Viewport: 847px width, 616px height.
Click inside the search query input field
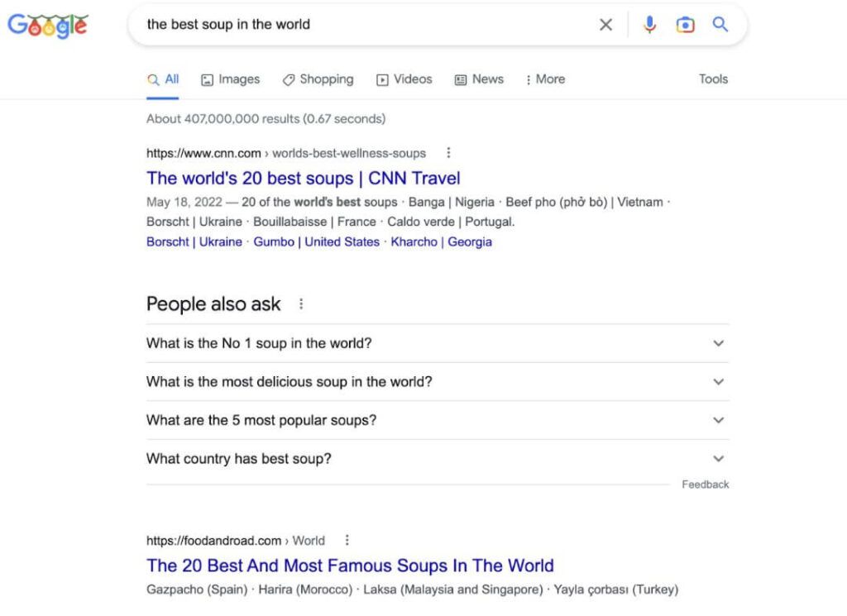click(x=364, y=25)
